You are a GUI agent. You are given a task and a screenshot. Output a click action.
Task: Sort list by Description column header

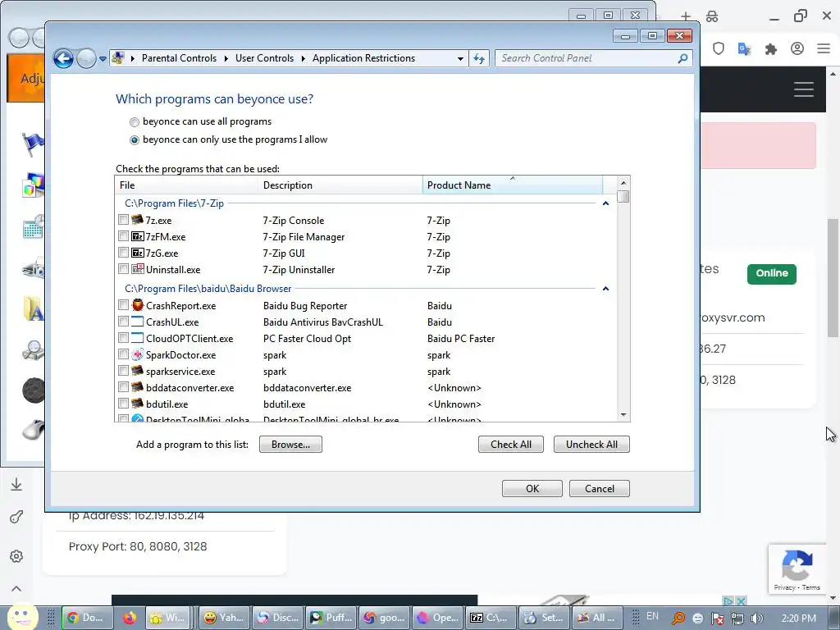click(340, 185)
